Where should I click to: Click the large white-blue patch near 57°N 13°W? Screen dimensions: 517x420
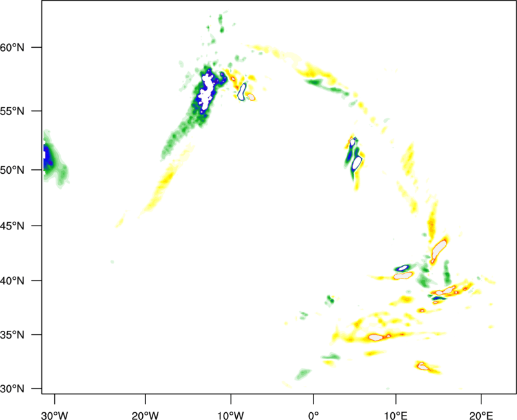207,92
